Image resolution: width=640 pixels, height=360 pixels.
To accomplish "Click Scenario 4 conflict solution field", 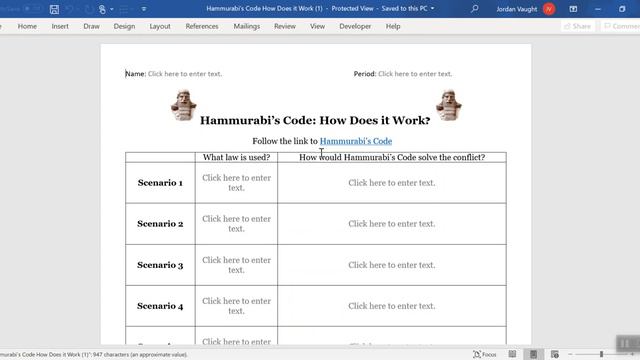I will pyautogui.click(x=392, y=306).
